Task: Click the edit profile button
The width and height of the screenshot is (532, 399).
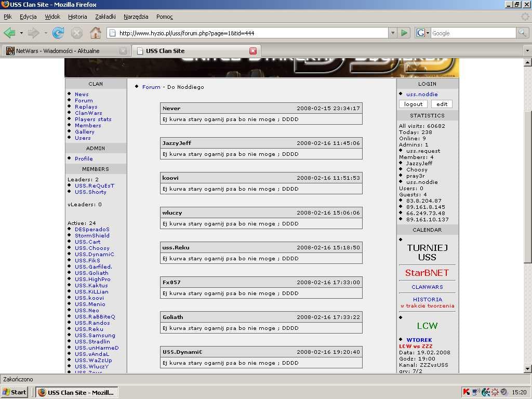Action: click(x=442, y=104)
